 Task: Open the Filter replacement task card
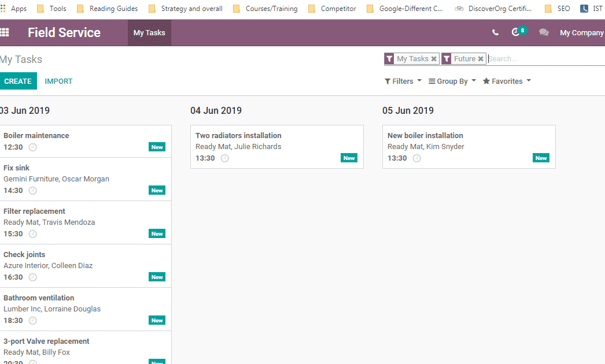[85, 222]
